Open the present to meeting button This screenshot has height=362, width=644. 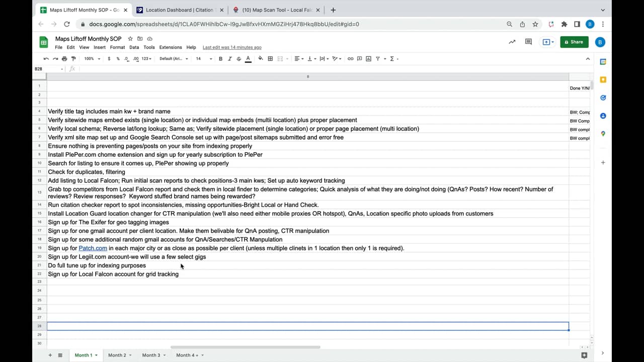click(x=547, y=42)
